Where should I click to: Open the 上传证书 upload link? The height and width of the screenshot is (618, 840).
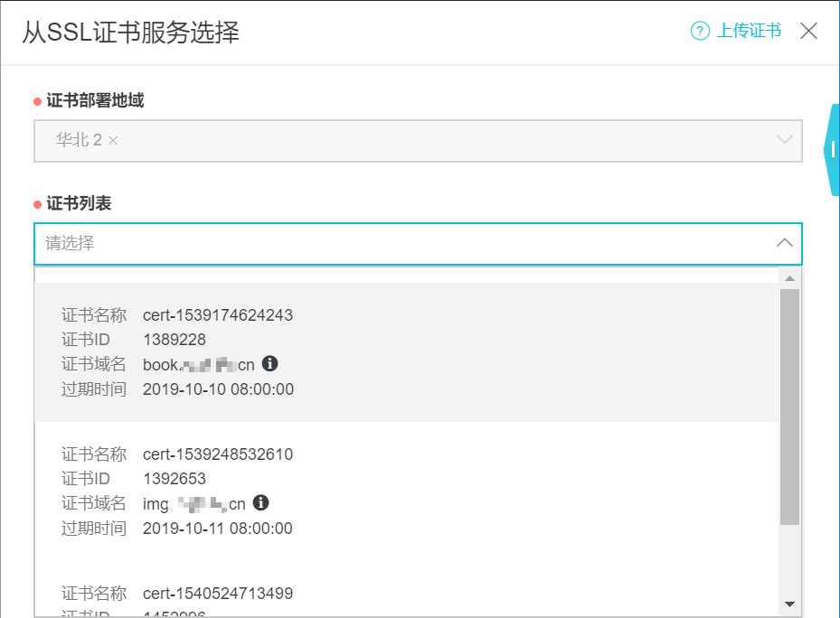(x=749, y=32)
